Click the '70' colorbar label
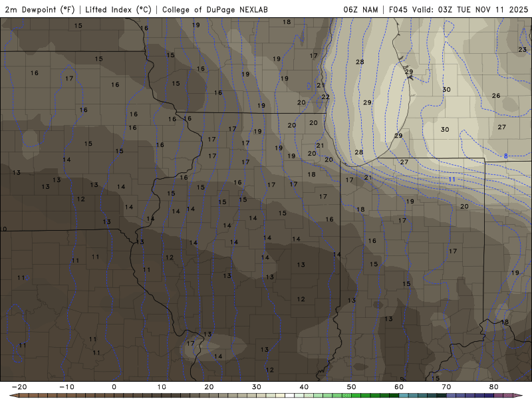This screenshot has width=532, height=399. pos(446,387)
